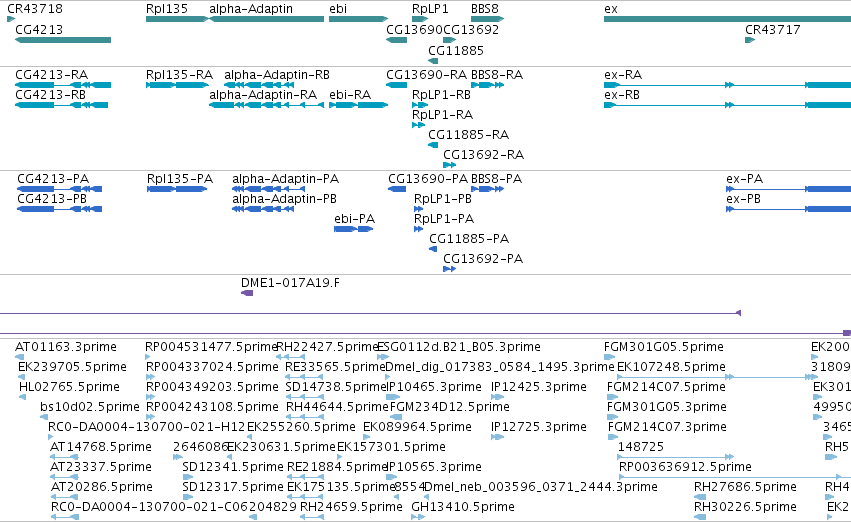Select EST RH30226.5prime
Image resolution: width=851 pixels, height=522 pixels.
pyautogui.click(x=745, y=507)
